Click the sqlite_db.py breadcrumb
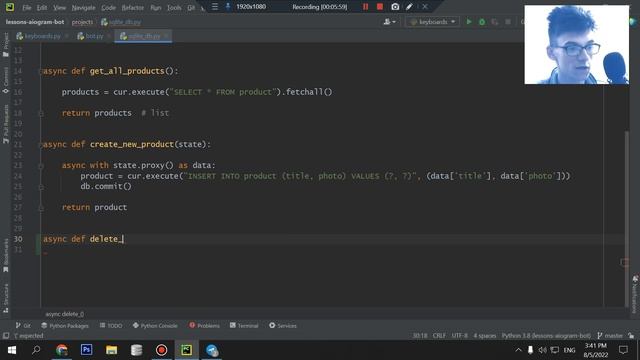Viewport: 640px width, 360px height. click(121, 22)
